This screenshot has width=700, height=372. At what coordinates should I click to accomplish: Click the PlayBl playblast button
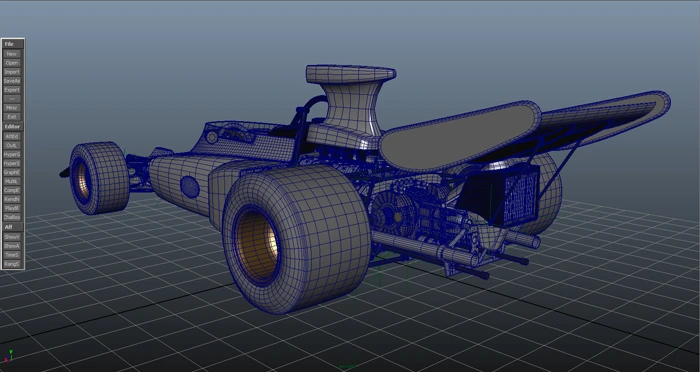click(x=12, y=208)
